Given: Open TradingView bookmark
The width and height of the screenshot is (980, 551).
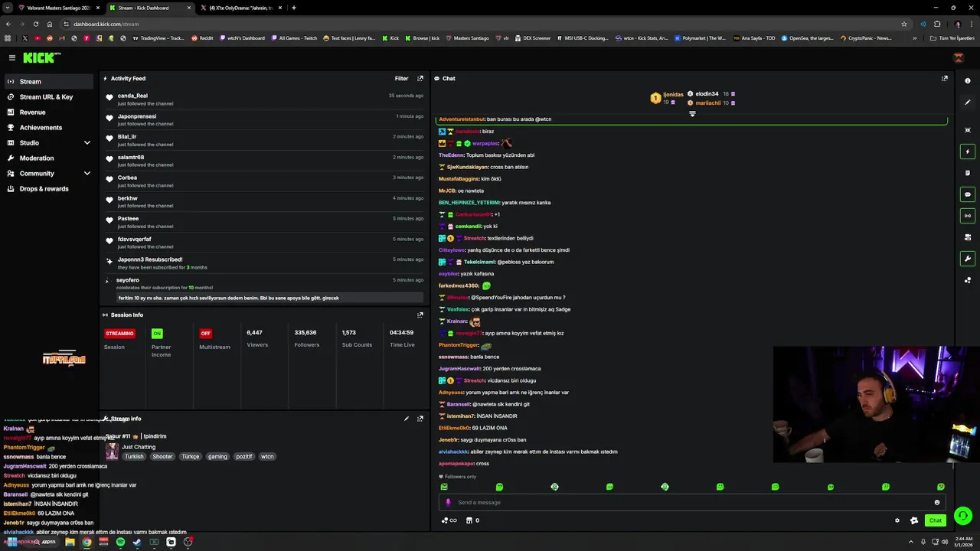Looking at the screenshot, I should (x=159, y=37).
